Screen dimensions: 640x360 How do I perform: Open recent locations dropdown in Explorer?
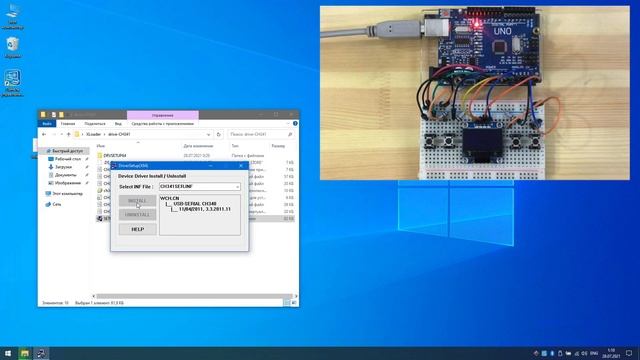coord(62,134)
